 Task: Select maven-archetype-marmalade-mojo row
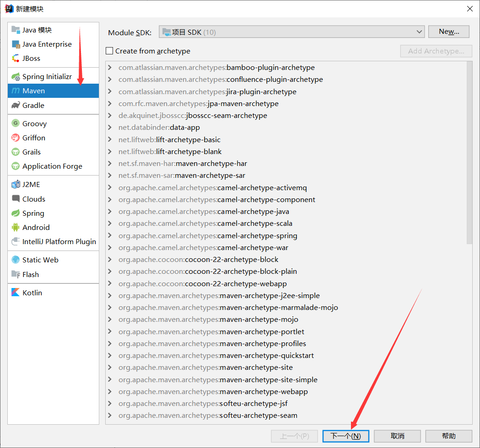point(286,307)
